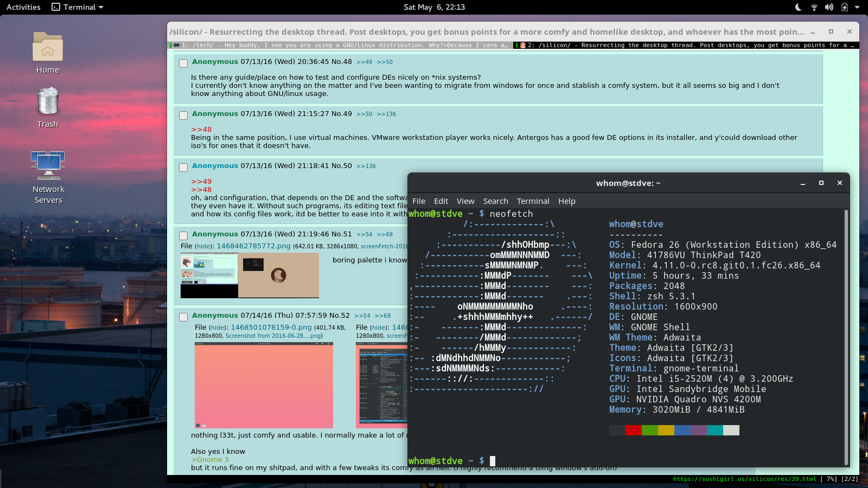Image resolution: width=868 pixels, height=488 pixels.
Task: Click the Wi-Fi status icon
Action: [814, 7]
